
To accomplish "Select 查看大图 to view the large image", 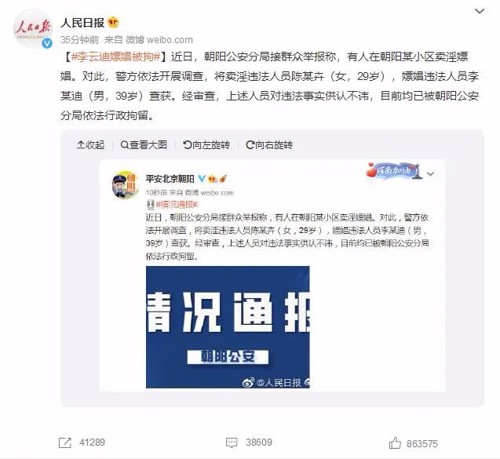I will (144, 145).
